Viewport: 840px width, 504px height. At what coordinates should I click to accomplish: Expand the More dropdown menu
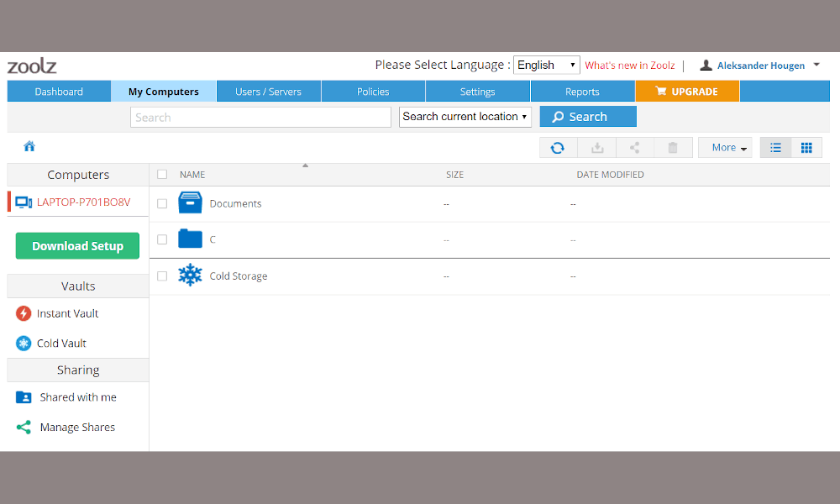[726, 148]
